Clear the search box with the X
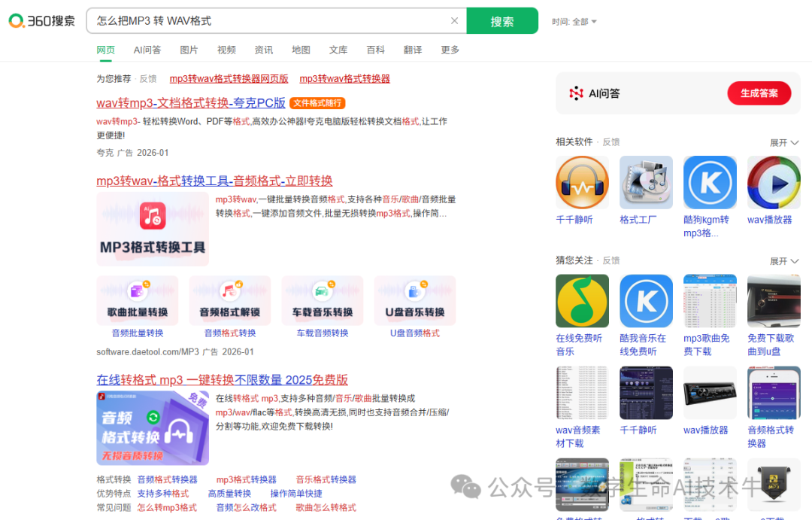The height and width of the screenshot is (520, 812). coord(454,21)
